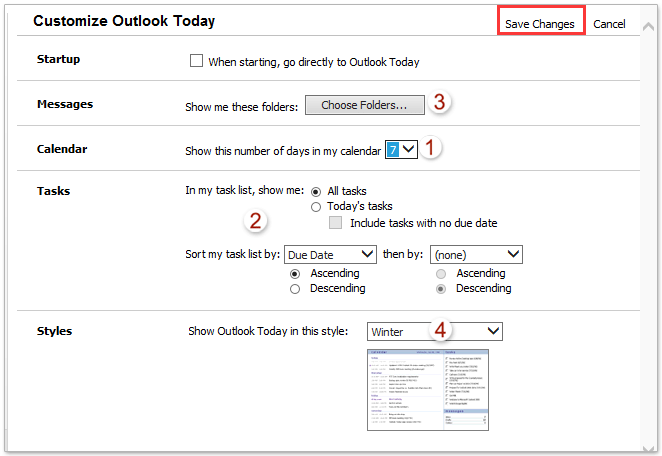Open the Choose Folders dialog

click(x=365, y=105)
